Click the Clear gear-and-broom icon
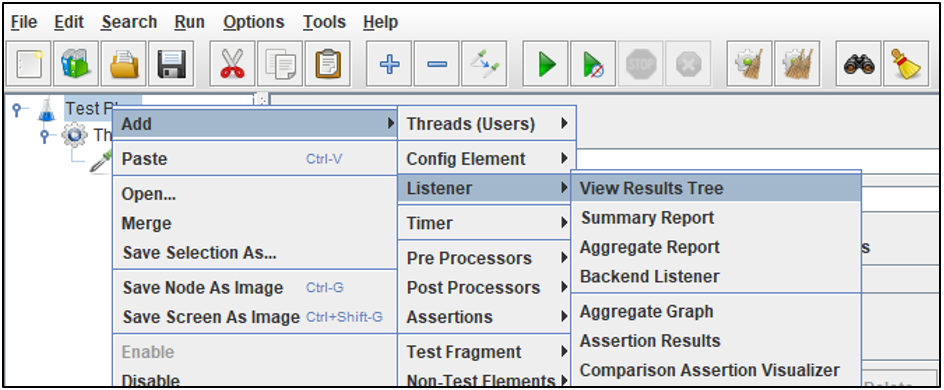Image resolution: width=944 pixels, height=390 pixels. [750, 64]
